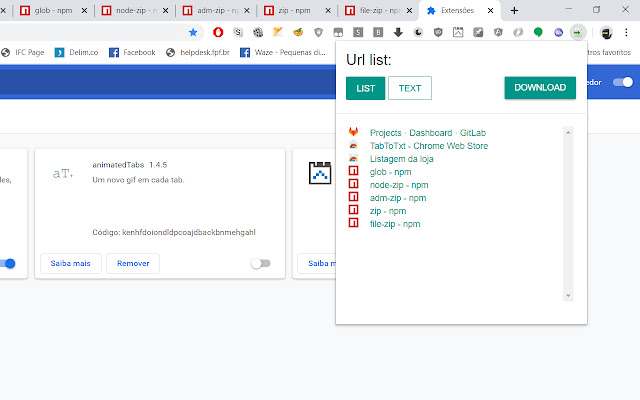
Task: Disable the enabled blue toggle on the leftmost card
Action: [x=8, y=263]
